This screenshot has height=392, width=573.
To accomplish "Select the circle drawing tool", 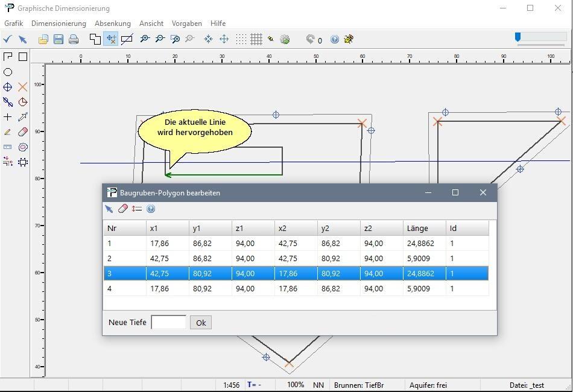I will click(8, 72).
